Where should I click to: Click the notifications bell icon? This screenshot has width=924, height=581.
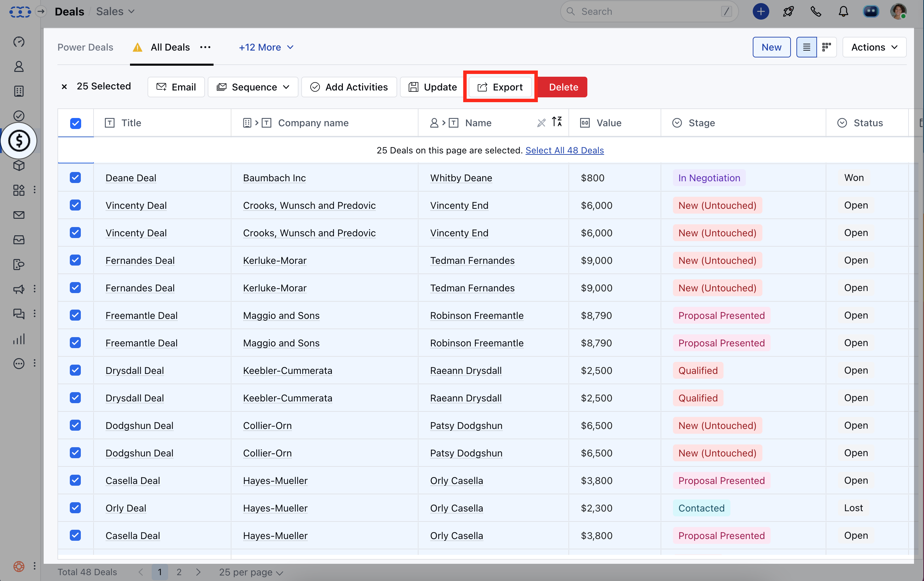pos(843,11)
